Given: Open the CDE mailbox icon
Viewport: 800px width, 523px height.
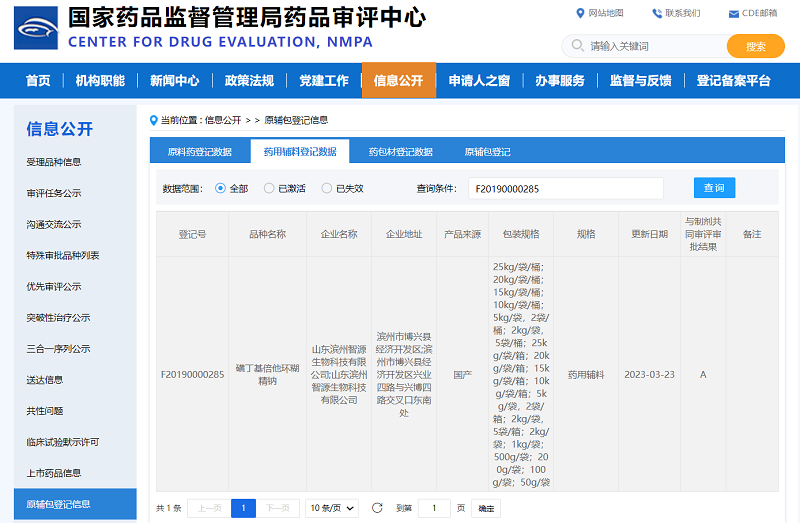Looking at the screenshot, I should click(733, 13).
